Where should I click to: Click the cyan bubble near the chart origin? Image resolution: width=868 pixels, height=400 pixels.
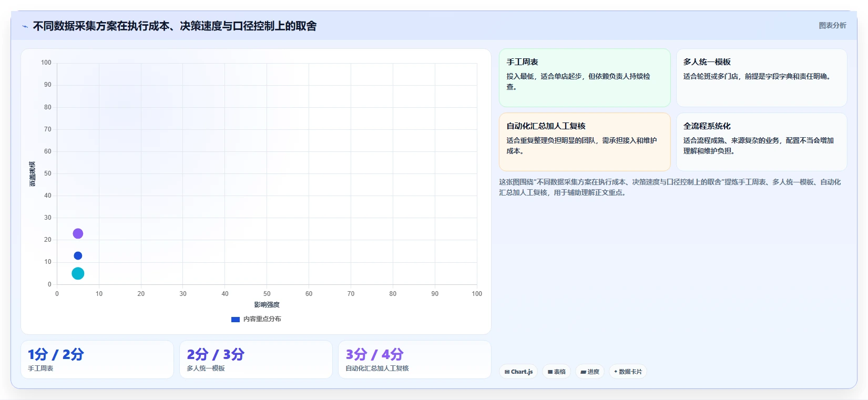coord(78,273)
